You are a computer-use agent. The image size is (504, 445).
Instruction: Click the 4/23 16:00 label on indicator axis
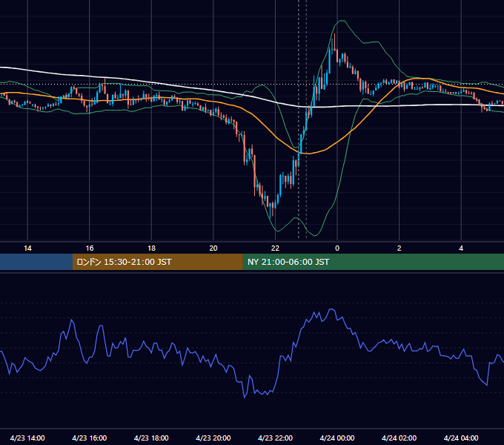(90, 438)
